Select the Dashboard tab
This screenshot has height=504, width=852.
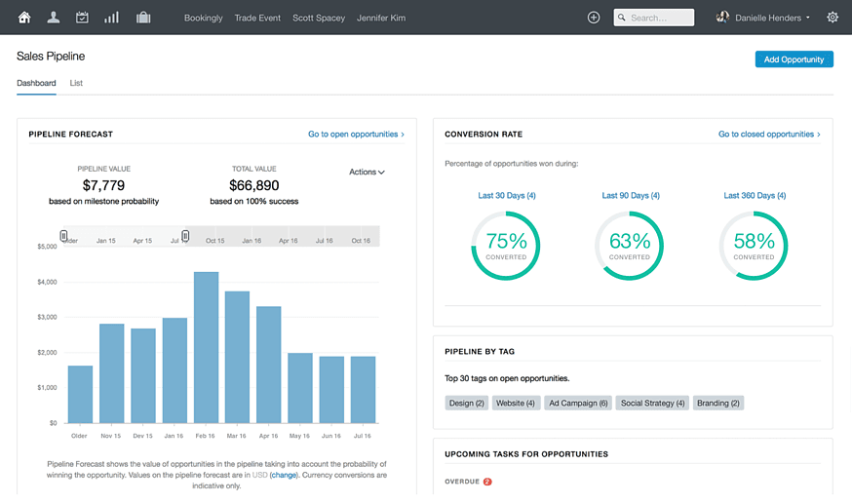tap(36, 83)
